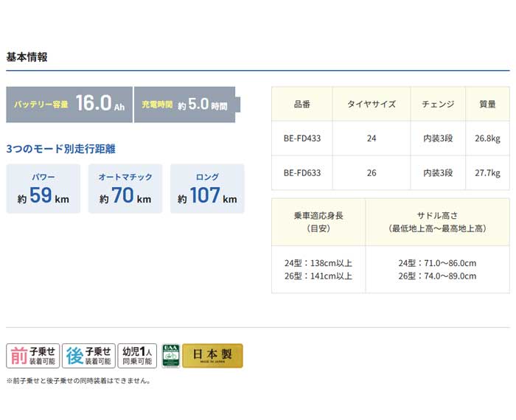
Task: Select the パワー mode 59 km tile
Action: coord(43,189)
